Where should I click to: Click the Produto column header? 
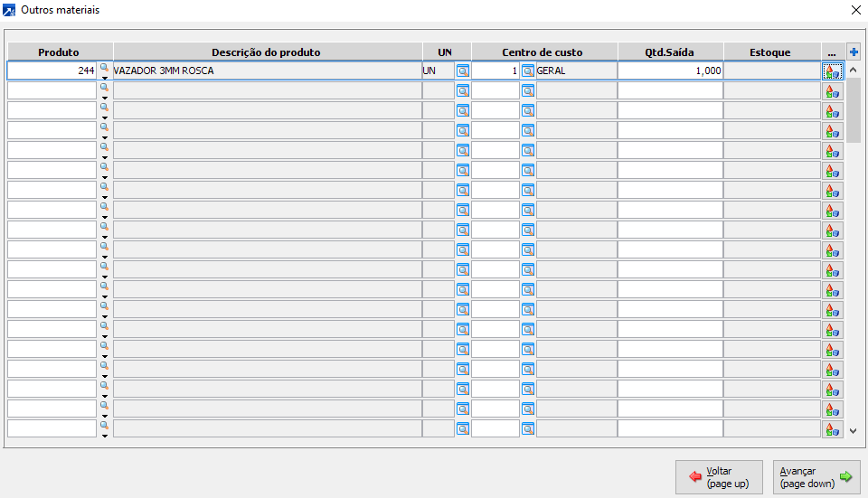point(60,52)
